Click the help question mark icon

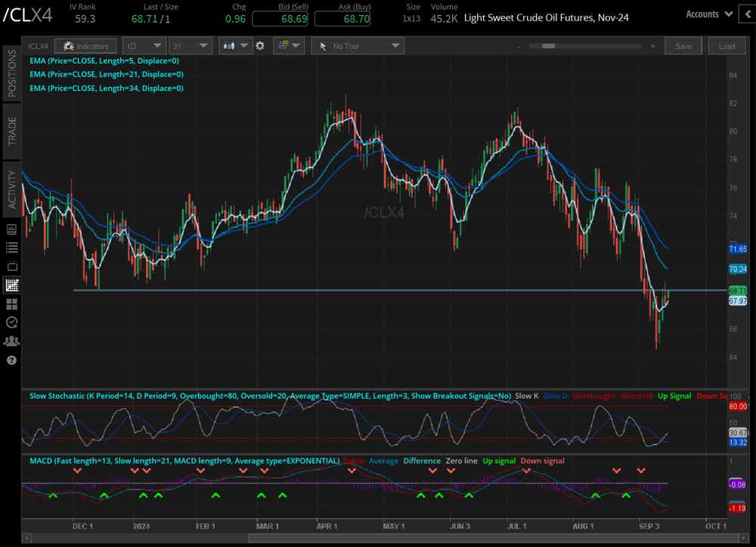(11, 360)
